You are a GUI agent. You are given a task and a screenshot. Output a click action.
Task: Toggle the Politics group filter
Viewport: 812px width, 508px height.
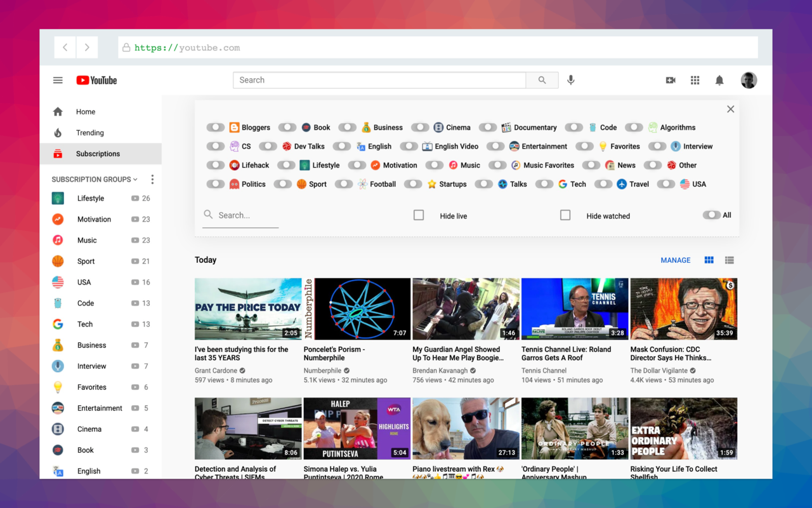[x=216, y=184]
